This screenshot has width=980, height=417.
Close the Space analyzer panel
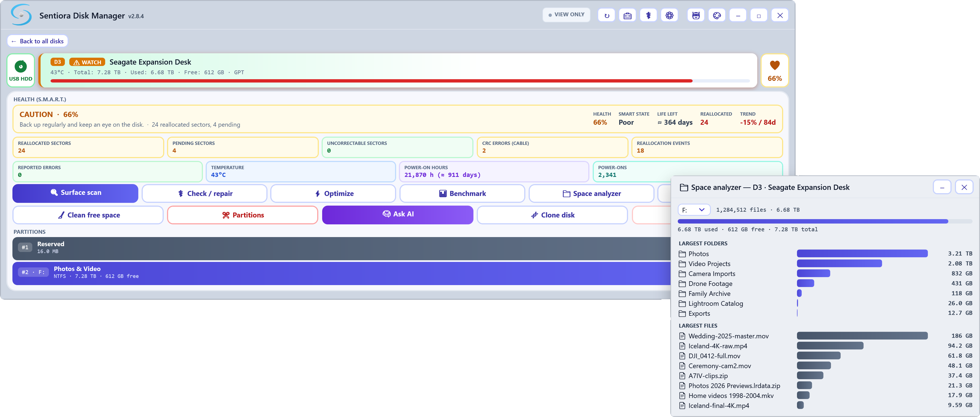(964, 187)
